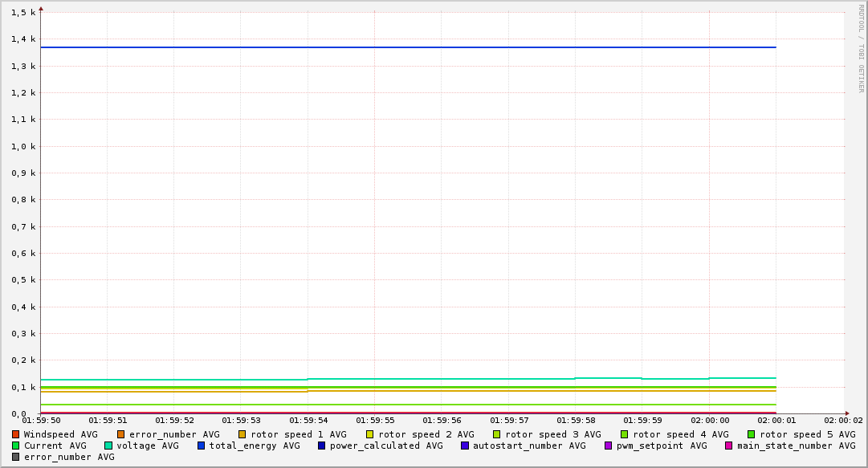Click the green Current AVG legend swatch
Viewport: 868px width, 468px height.
pos(15,446)
